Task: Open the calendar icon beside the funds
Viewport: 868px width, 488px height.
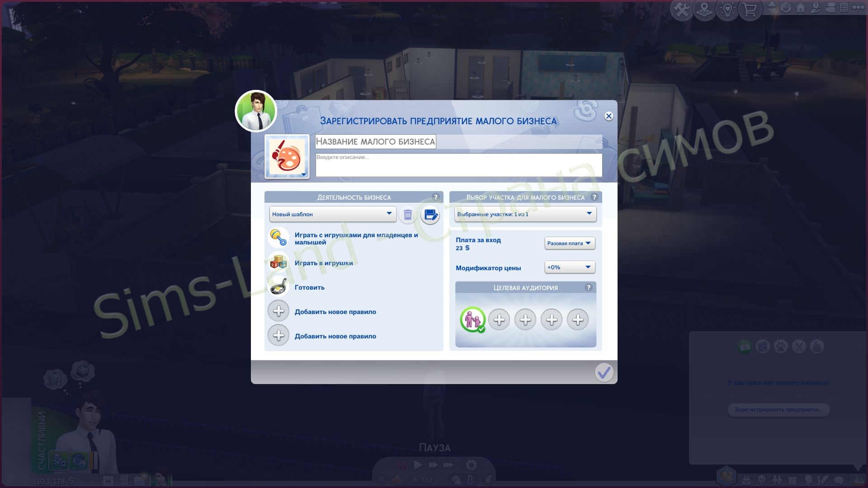Action: (x=108, y=480)
